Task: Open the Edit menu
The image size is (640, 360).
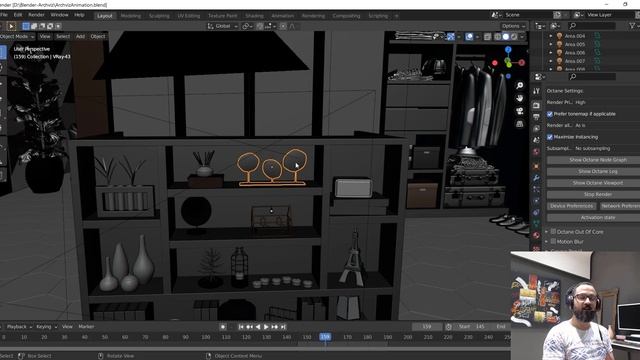Action: pos(18,15)
